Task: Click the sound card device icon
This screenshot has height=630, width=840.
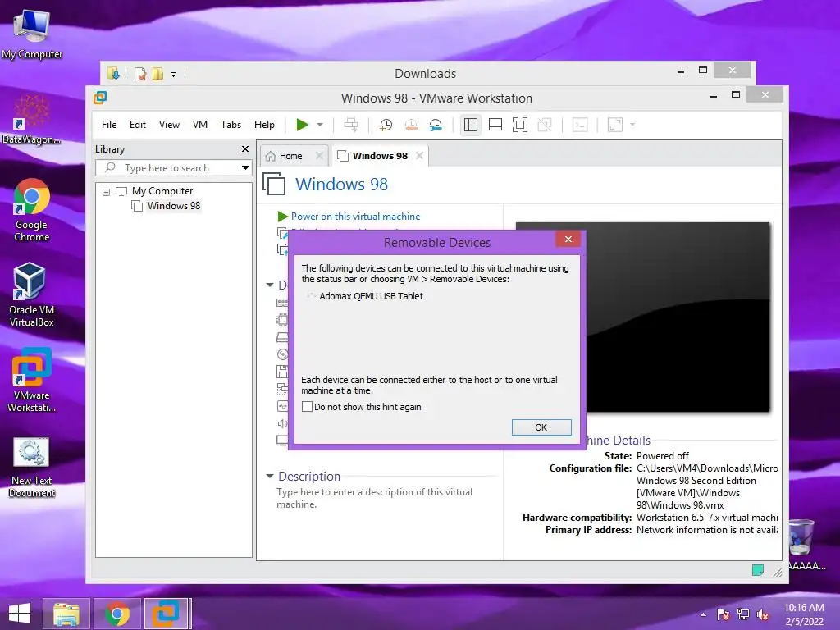Action: click(282, 424)
